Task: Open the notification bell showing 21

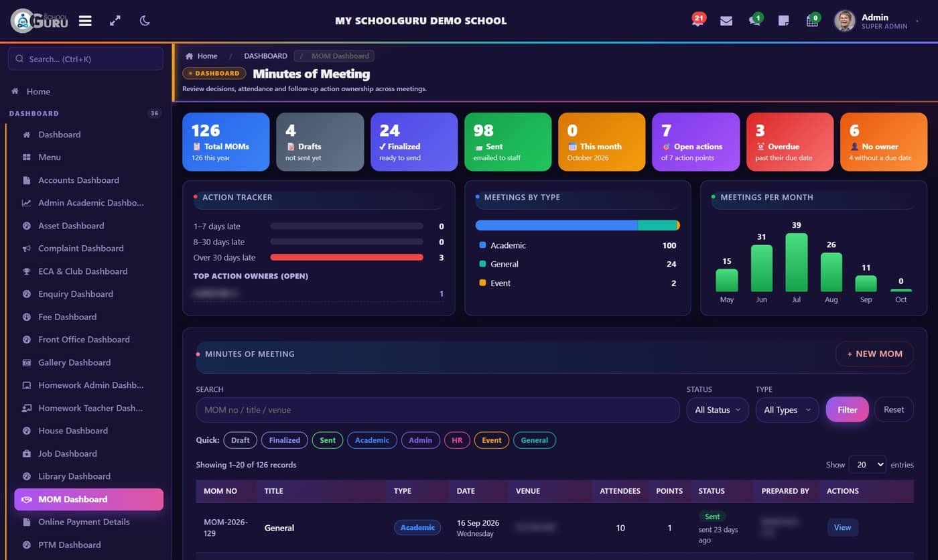Action: [697, 20]
